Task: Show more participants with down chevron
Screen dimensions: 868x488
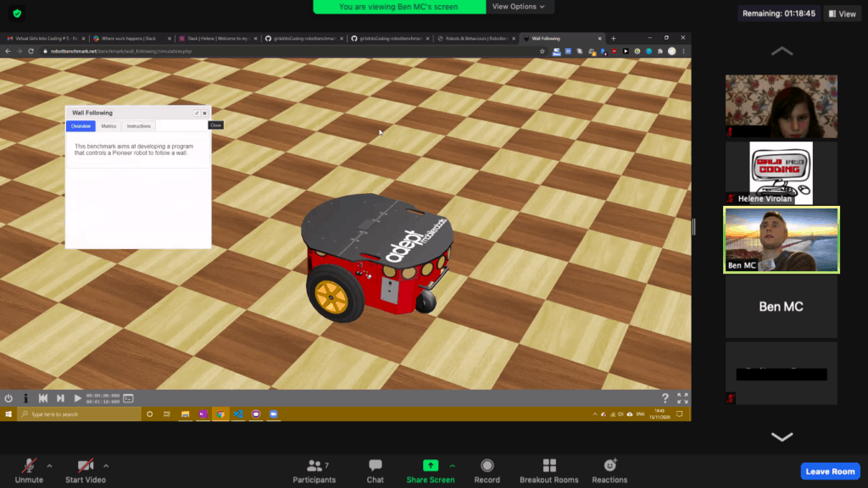Action: point(782,437)
